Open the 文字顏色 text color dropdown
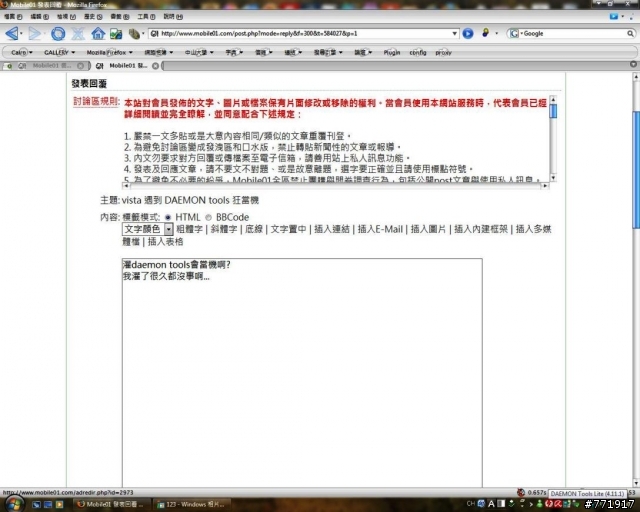 (x=148, y=229)
